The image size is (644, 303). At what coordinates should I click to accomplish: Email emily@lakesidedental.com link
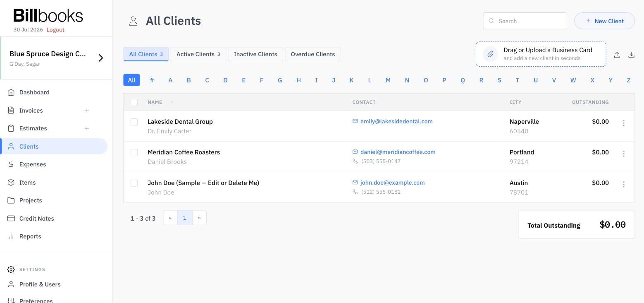tap(396, 121)
